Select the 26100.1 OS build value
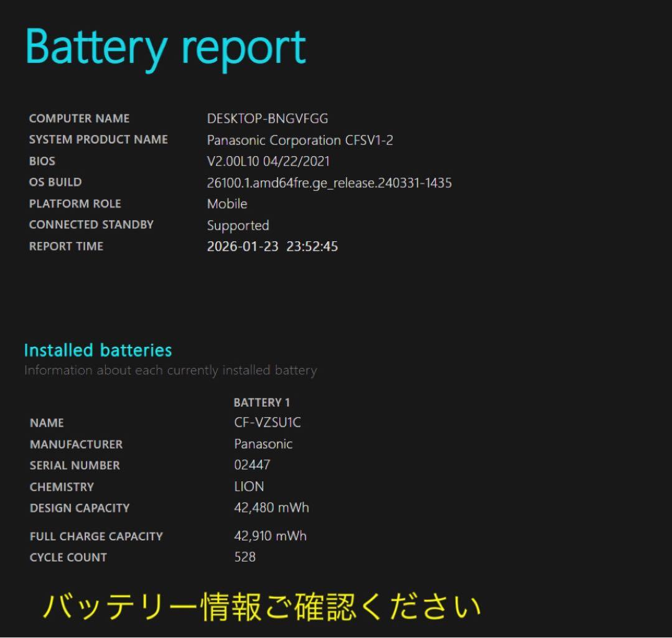The height and width of the screenshot is (638, 672). pyautogui.click(x=329, y=183)
